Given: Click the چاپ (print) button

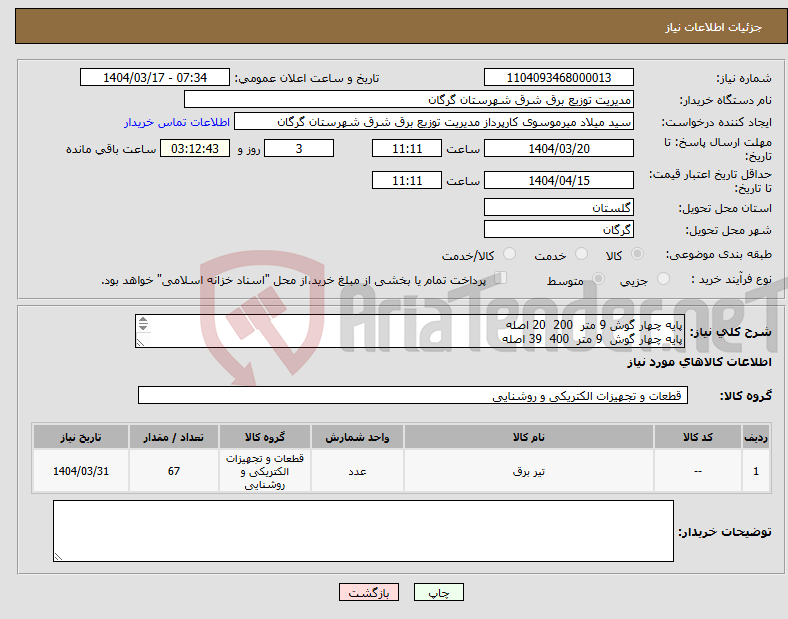Looking at the screenshot, I should pos(438,592).
